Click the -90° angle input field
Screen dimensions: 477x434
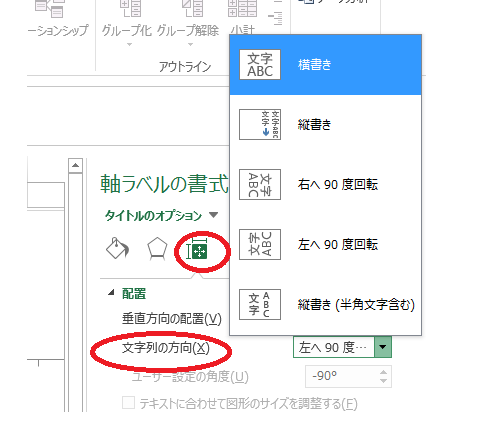(x=342, y=377)
